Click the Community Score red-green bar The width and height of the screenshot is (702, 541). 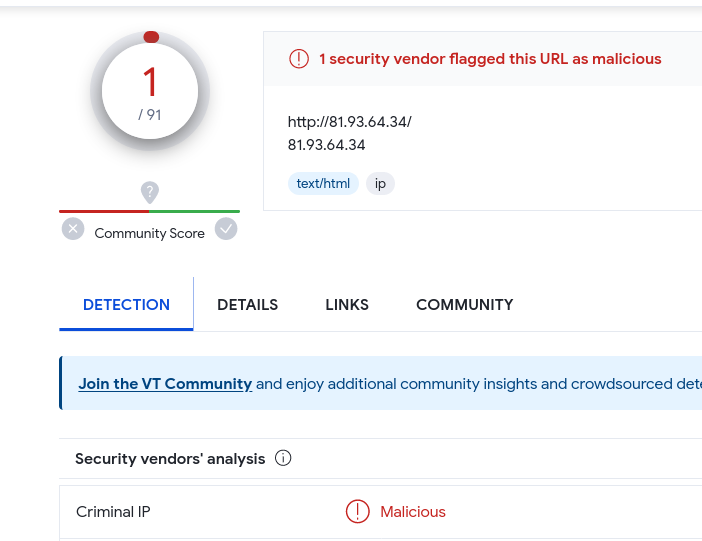150,211
